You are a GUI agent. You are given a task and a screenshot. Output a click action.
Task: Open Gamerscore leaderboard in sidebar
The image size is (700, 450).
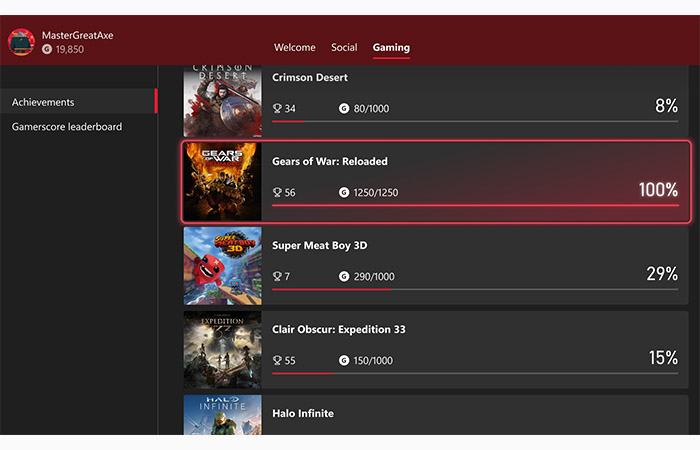tap(67, 127)
